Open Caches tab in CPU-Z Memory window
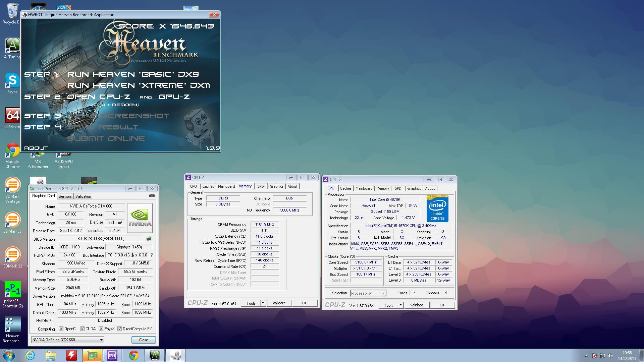The height and width of the screenshot is (362, 644). pyautogui.click(x=208, y=186)
